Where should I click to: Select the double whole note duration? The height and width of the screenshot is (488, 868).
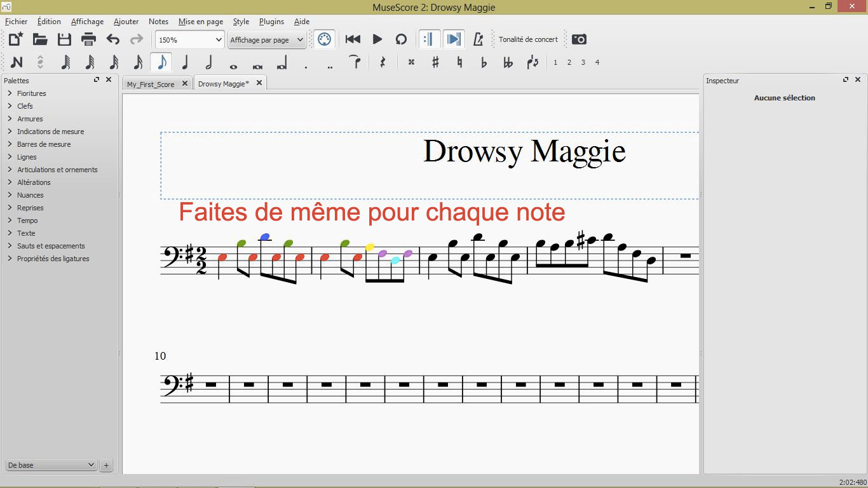[257, 66]
